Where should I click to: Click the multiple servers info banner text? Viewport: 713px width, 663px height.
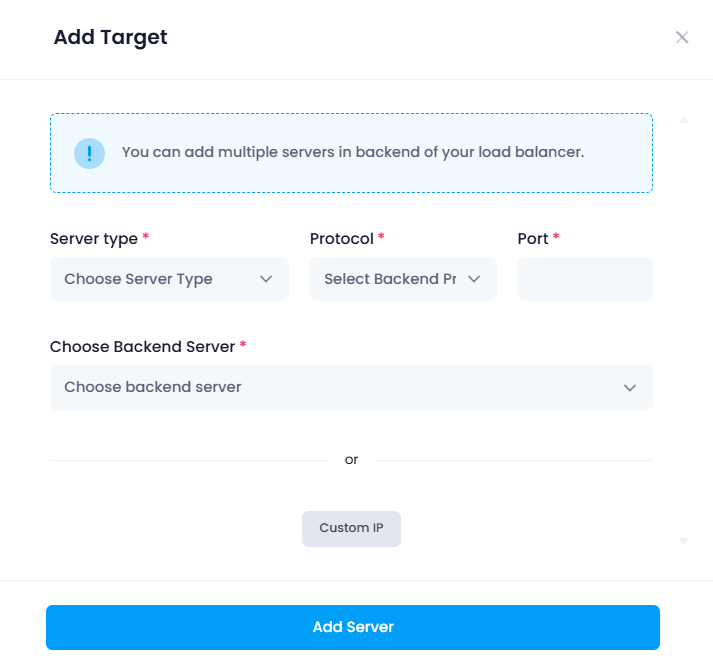[353, 152]
